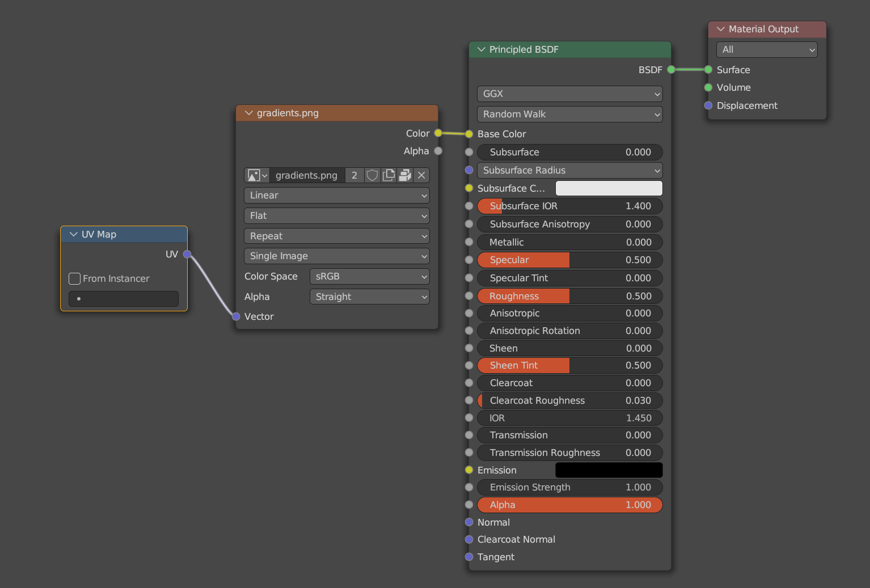This screenshot has width=870, height=588.
Task: Open the Flat projection dropdown
Action: (337, 215)
